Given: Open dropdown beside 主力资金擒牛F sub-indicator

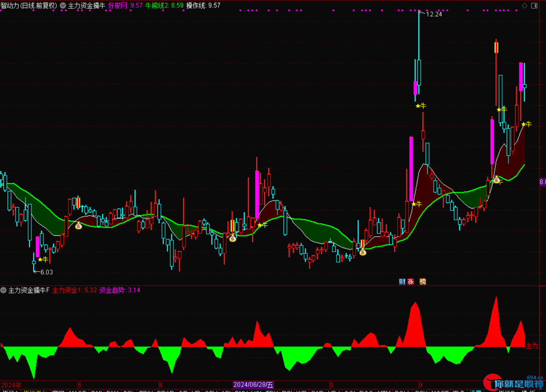Looking at the screenshot, I should pyautogui.click(x=3, y=290).
